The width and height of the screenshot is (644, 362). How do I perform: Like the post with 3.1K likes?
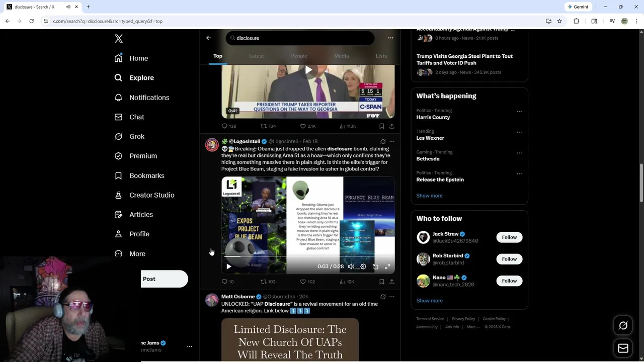click(308, 126)
